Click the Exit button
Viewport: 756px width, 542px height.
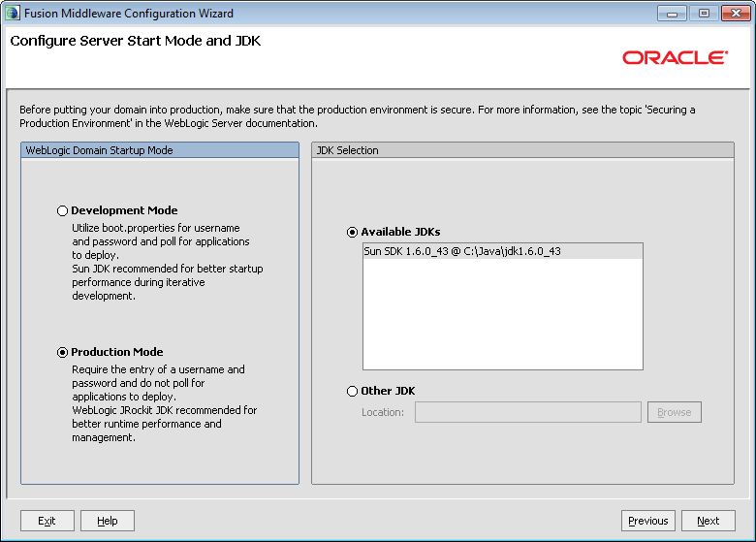(x=47, y=521)
